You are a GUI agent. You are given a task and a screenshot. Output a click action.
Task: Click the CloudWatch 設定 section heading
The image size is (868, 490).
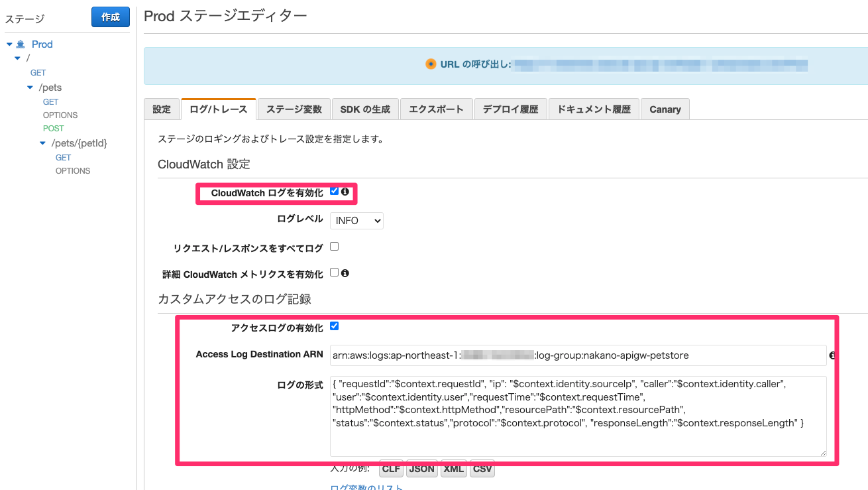click(204, 164)
